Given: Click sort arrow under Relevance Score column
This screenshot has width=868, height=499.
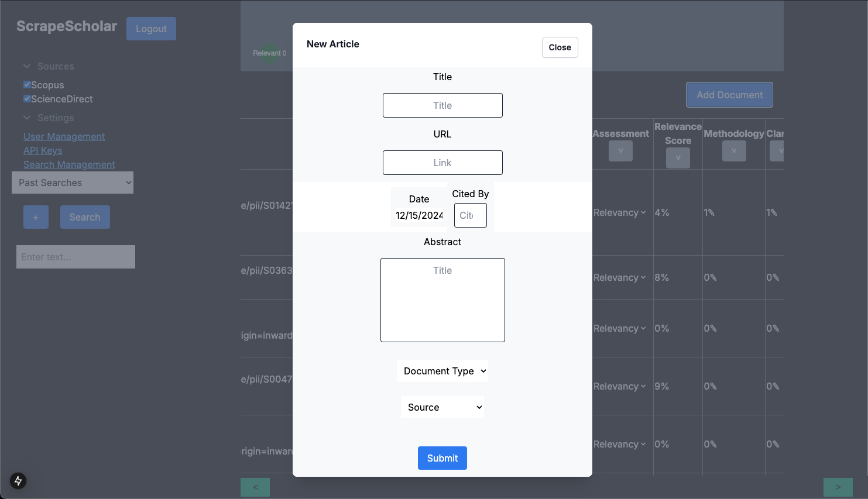Looking at the screenshot, I should click(678, 158).
